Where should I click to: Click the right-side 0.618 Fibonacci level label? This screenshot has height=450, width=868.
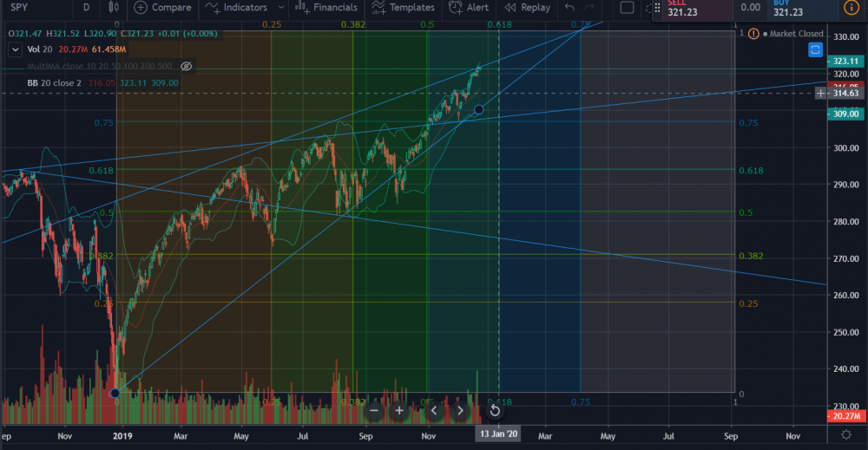[751, 170]
